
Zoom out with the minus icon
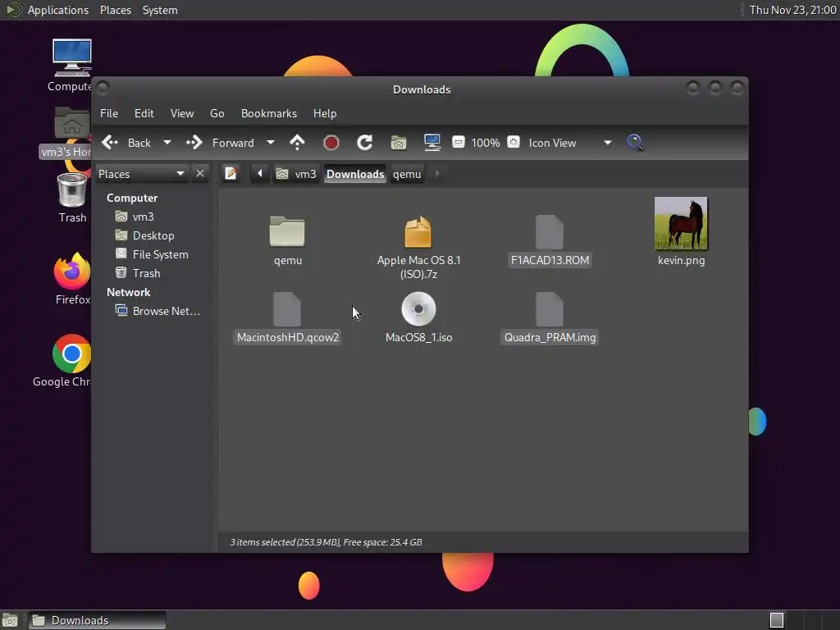coord(458,142)
